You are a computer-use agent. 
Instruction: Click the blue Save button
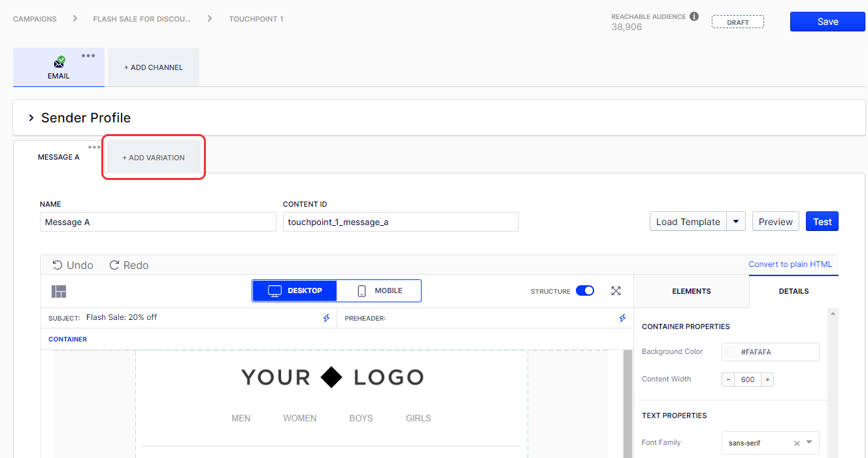pos(827,22)
